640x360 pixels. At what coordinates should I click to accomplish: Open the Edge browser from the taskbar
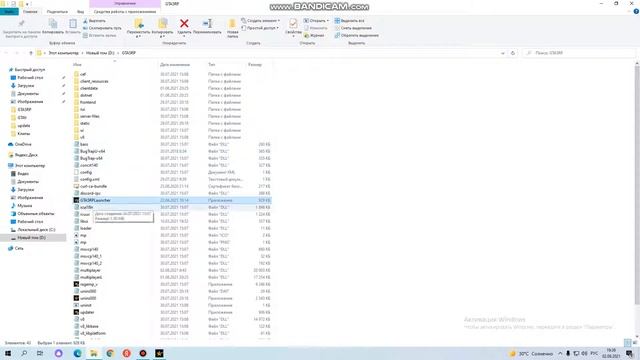tap(77, 353)
